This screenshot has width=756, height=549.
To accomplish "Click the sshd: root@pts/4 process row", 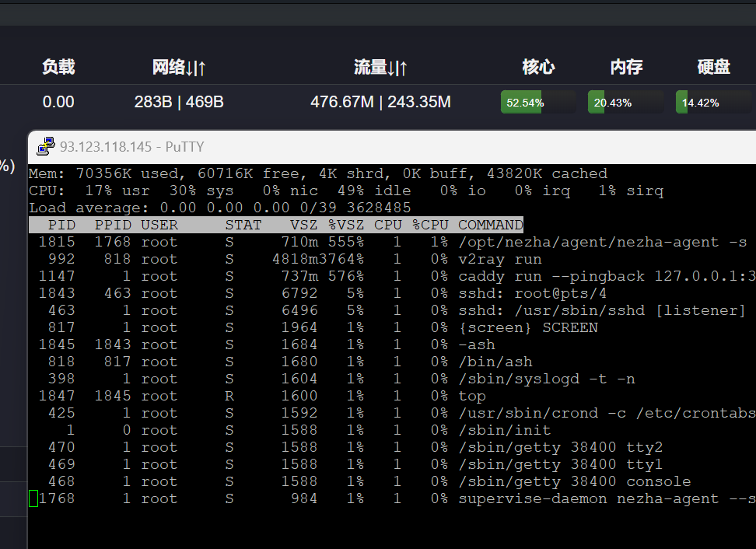I will tap(392, 293).
